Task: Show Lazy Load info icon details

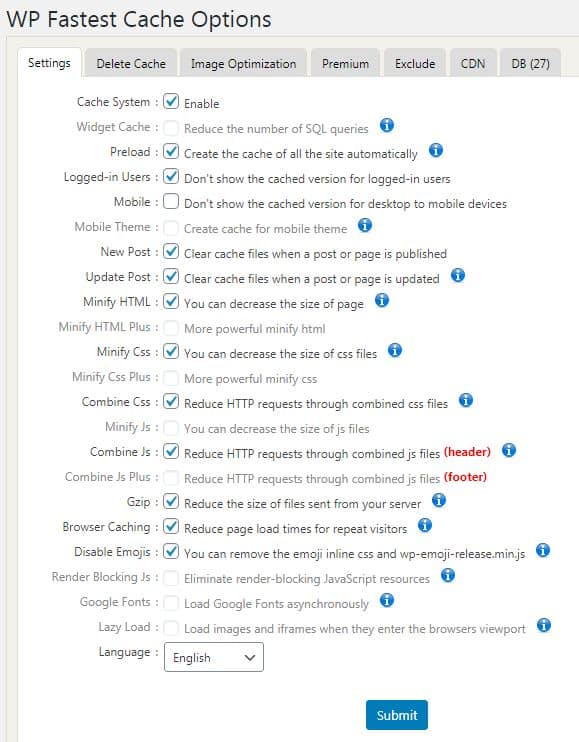Action: pyautogui.click(x=544, y=625)
